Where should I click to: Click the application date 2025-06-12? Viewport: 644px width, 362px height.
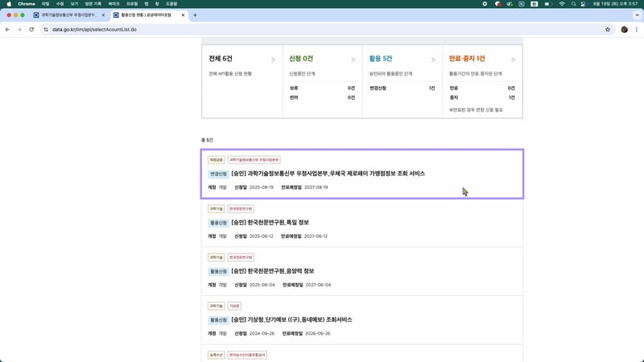coord(261,237)
